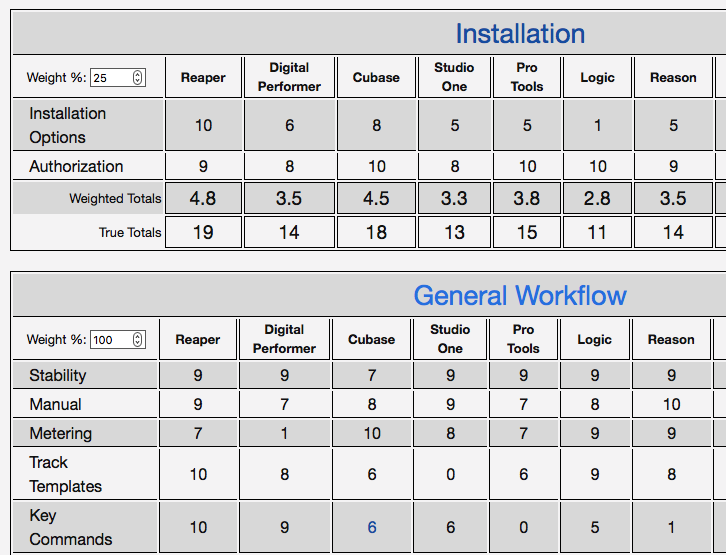Viewport: 726px width, 555px height.
Task: Click the Stability row label
Action: tap(58, 376)
